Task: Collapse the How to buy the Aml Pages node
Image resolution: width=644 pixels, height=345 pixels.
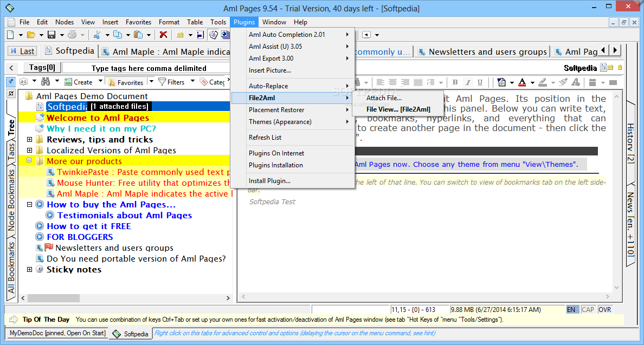Action: pyautogui.click(x=30, y=204)
